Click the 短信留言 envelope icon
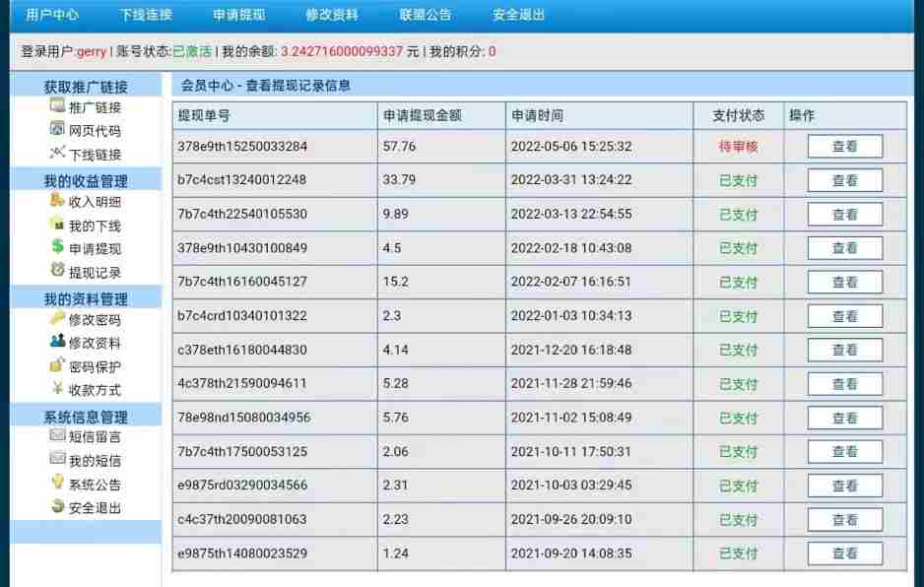The width and height of the screenshot is (924, 587). click(x=57, y=435)
